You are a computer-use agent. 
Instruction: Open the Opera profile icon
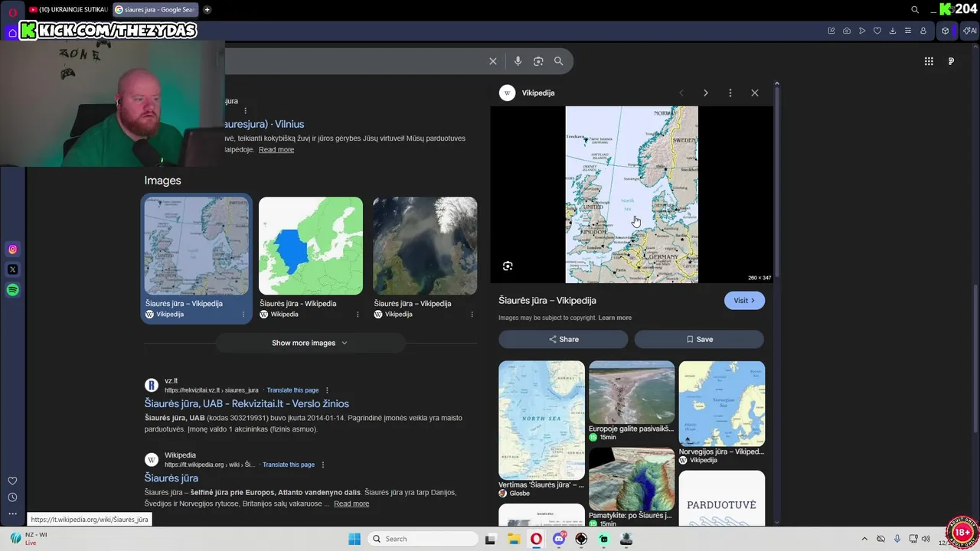[923, 31]
